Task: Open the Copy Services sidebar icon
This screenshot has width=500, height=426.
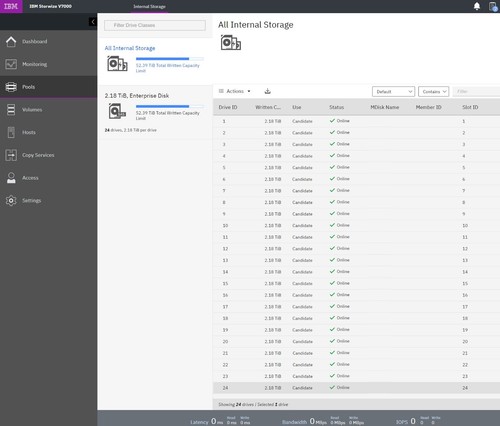Action: click(x=11, y=155)
